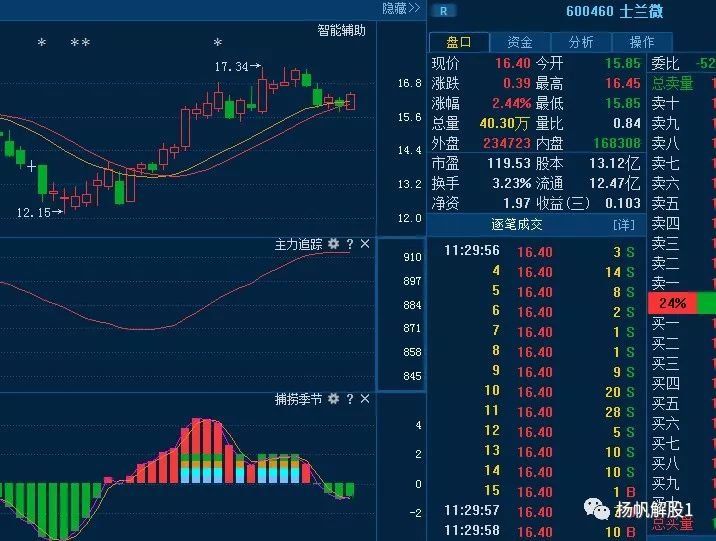Close the 捕捞季节 indicator panel
Image resolution: width=716 pixels, height=541 pixels.
(365, 399)
